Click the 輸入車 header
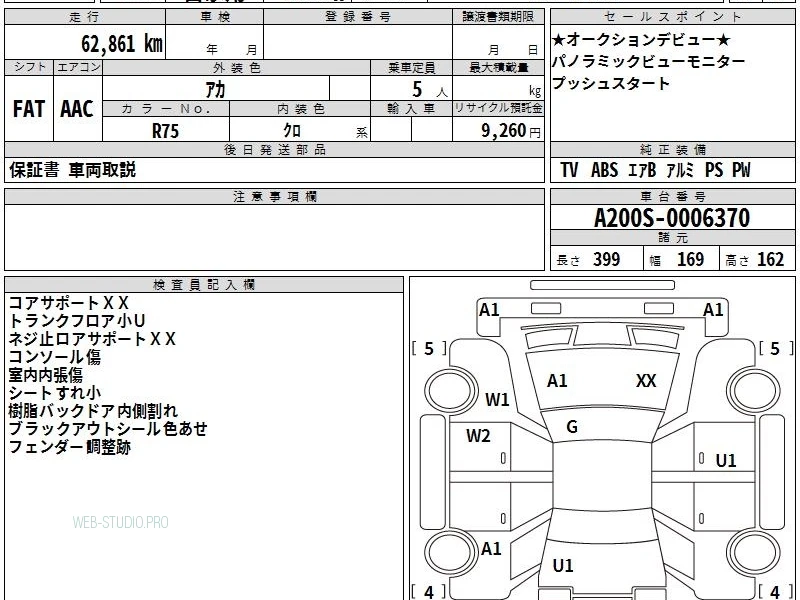Viewport: 800px width, 600px height. click(x=411, y=109)
